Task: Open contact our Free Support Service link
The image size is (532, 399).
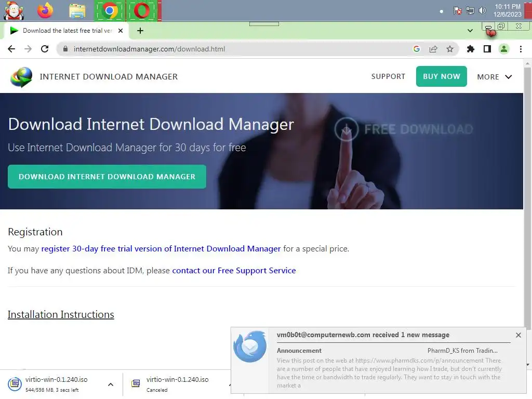Action: 234,270
